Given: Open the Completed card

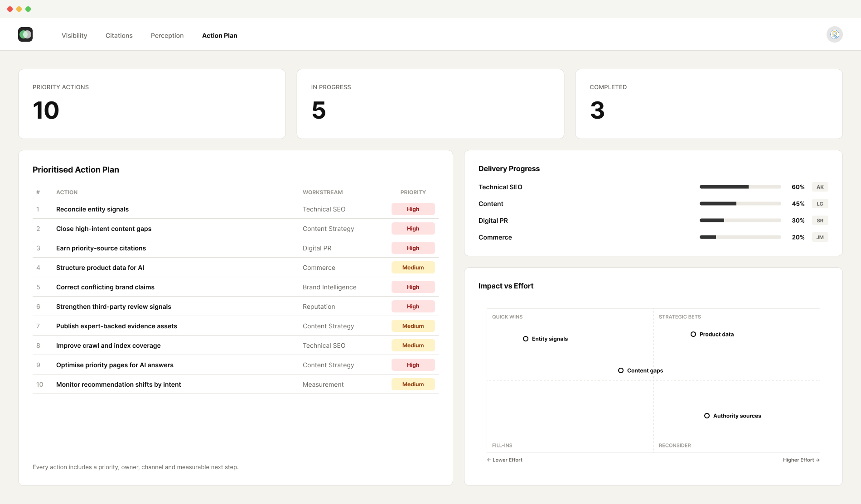Looking at the screenshot, I should click(x=709, y=104).
